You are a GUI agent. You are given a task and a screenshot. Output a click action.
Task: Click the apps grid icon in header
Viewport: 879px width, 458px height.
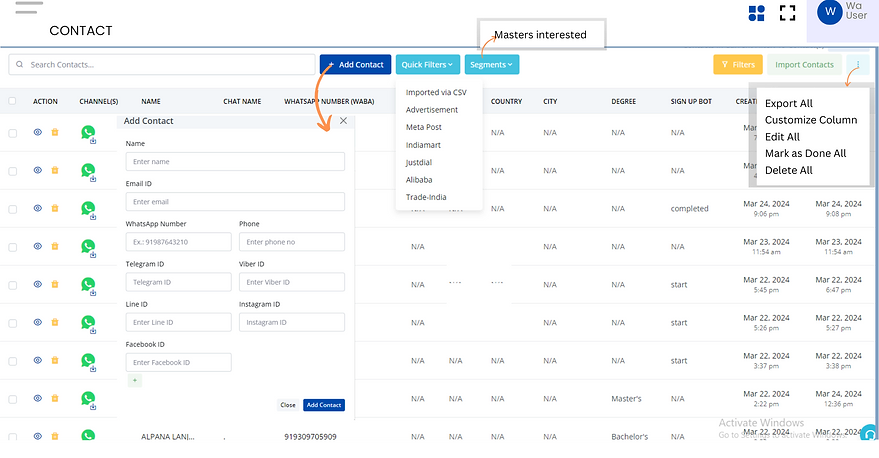[x=757, y=13]
